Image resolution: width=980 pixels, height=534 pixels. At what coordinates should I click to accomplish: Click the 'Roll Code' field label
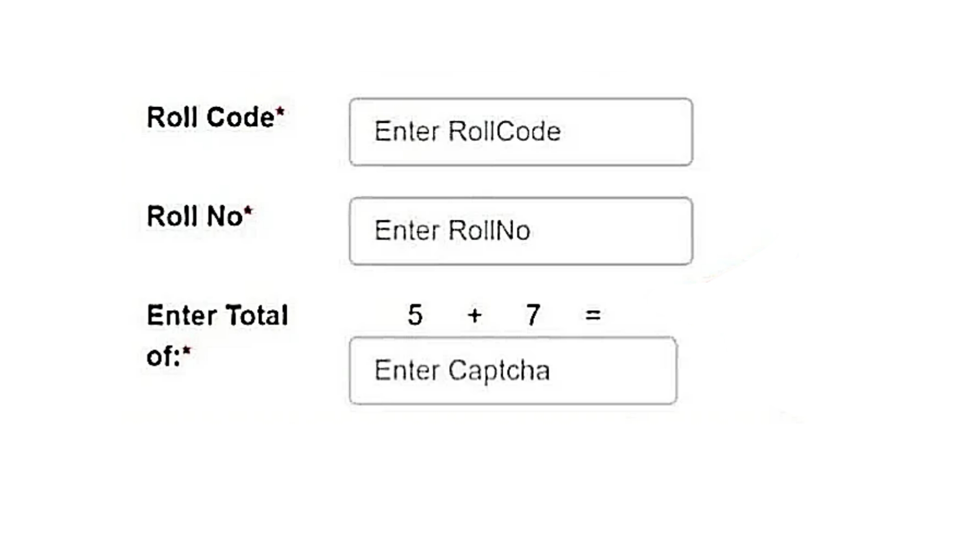[x=210, y=117]
